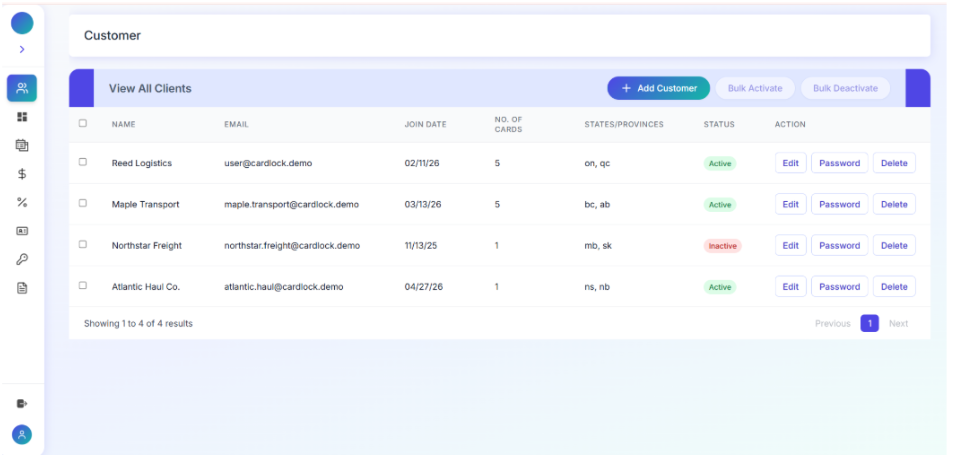Click the Inactive status badge for Northstar Freight
Screen dimensions: 954x459
[x=723, y=246]
